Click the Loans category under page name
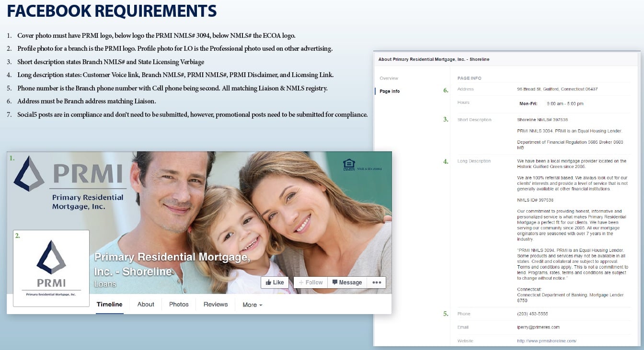Viewport: 644px width, 350px height. (x=105, y=284)
